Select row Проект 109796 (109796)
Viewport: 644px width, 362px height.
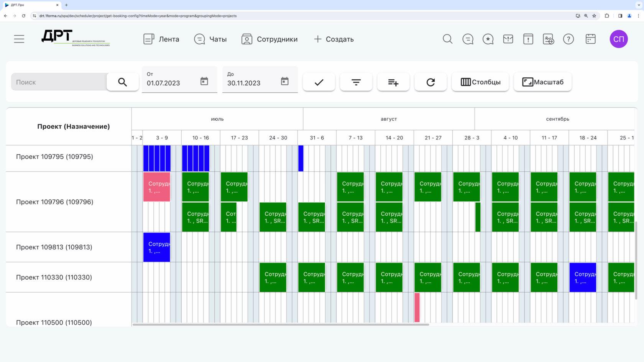click(69, 202)
